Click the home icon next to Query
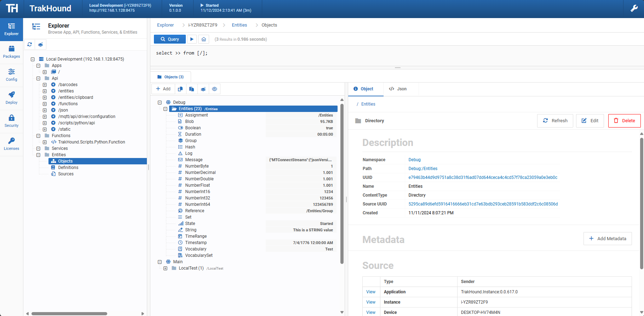Viewport: 644px width, 316px height. point(204,39)
